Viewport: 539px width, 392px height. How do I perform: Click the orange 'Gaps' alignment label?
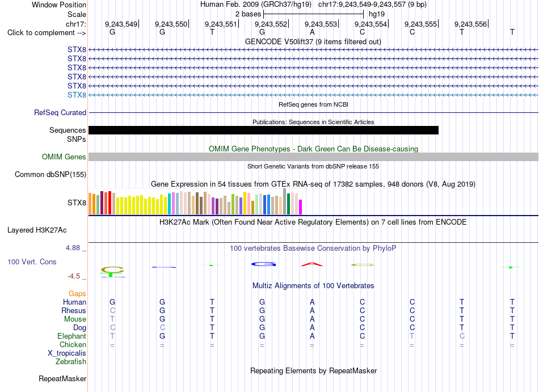click(77, 293)
